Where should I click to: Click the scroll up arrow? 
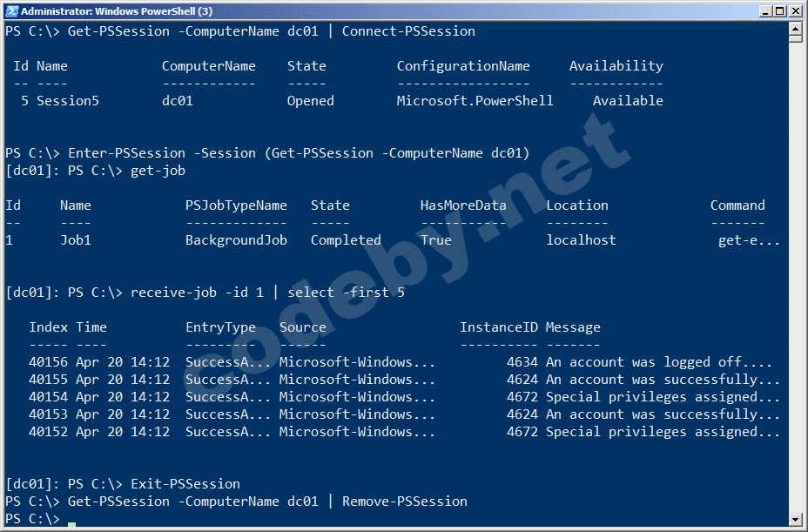(x=794, y=29)
